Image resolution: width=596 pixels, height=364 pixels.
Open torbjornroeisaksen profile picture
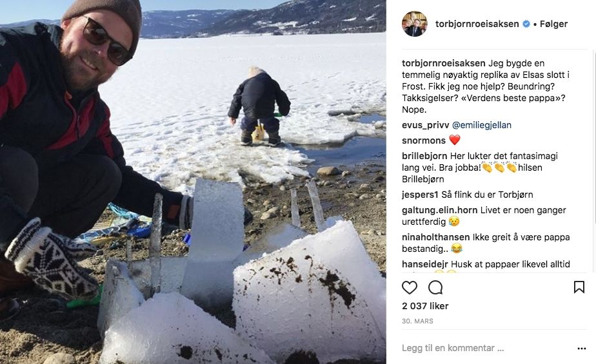pyautogui.click(x=415, y=24)
